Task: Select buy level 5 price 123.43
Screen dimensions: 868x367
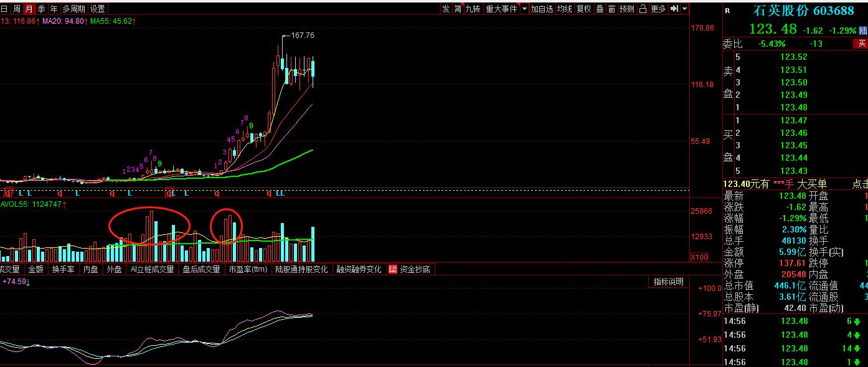Action: coord(793,171)
